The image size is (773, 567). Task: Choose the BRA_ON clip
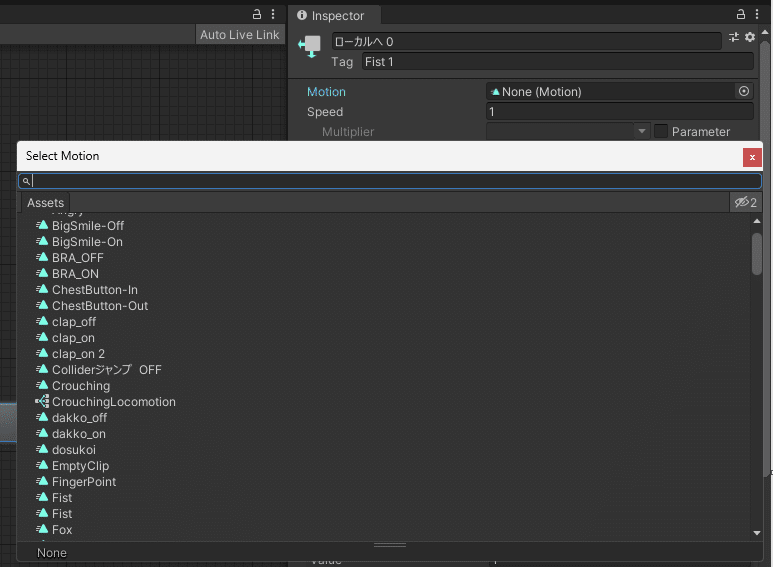tap(75, 274)
